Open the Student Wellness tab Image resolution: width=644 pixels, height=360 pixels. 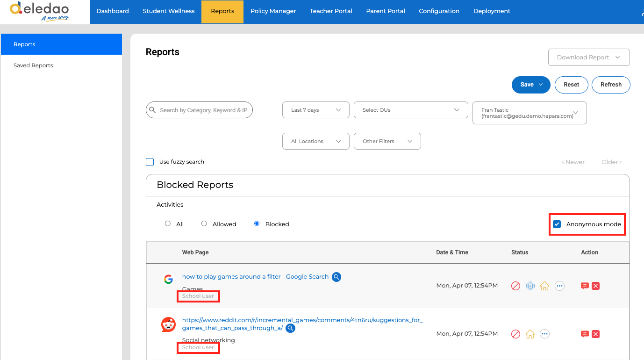click(169, 11)
